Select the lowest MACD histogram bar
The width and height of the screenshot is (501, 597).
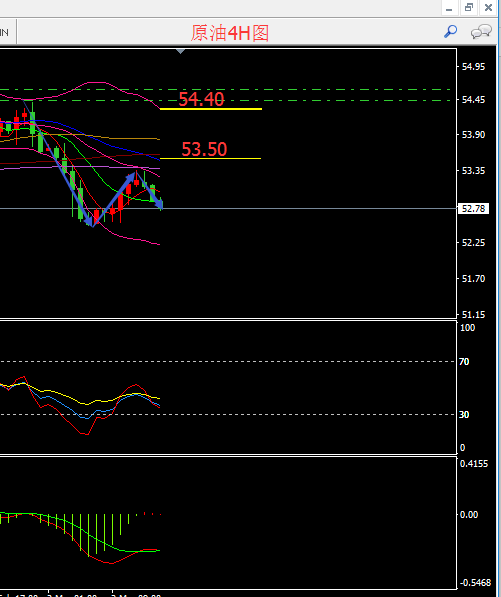pyautogui.click(x=88, y=535)
